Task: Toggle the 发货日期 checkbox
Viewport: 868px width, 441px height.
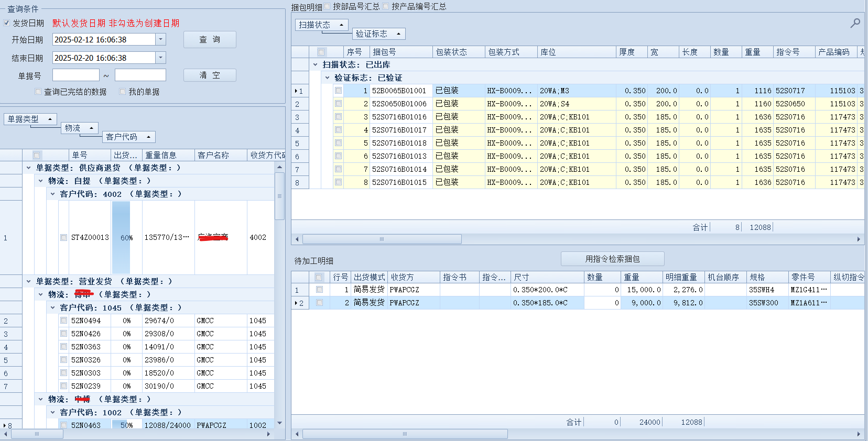Action: [x=7, y=23]
